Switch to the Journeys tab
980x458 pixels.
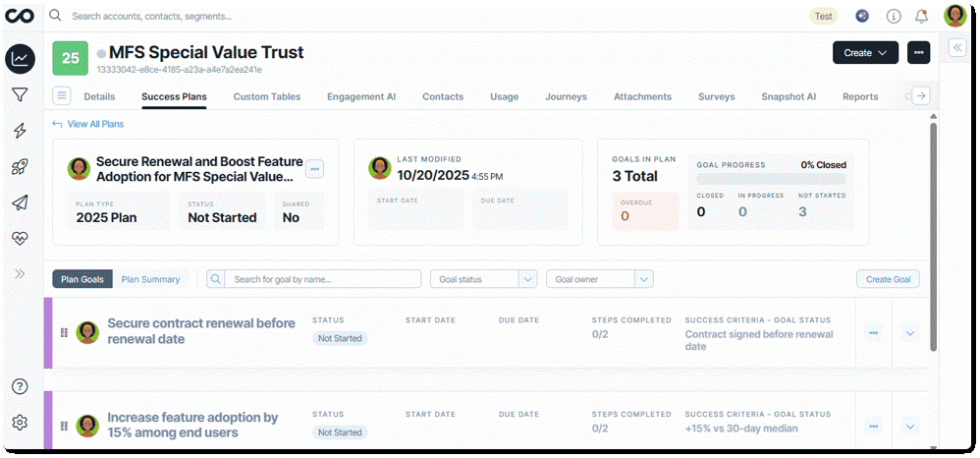[566, 96]
